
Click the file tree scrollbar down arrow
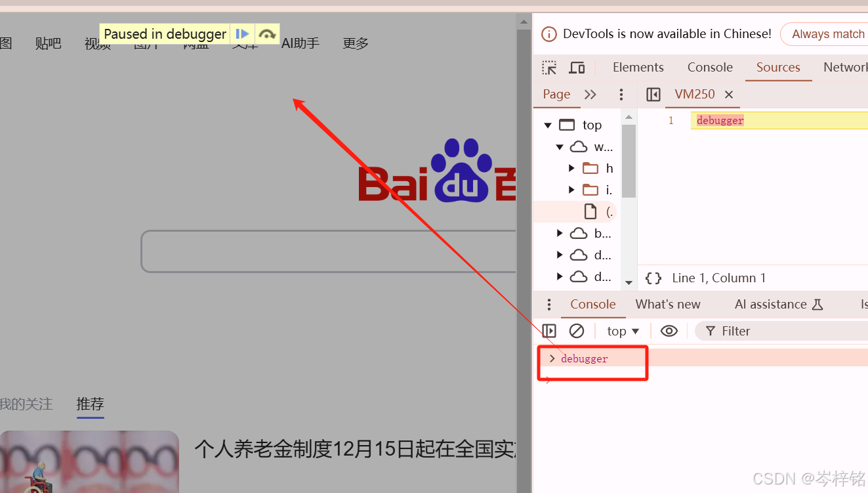pyautogui.click(x=629, y=282)
